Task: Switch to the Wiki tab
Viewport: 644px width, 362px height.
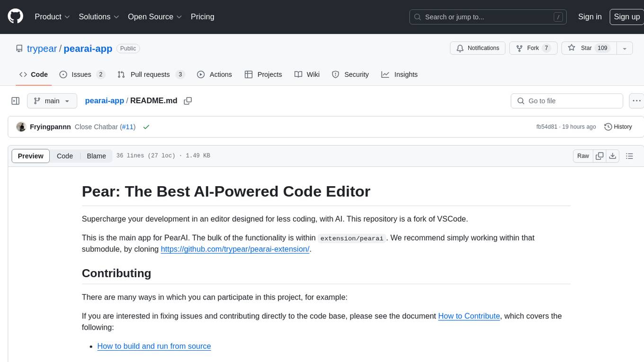Action: click(307, 74)
